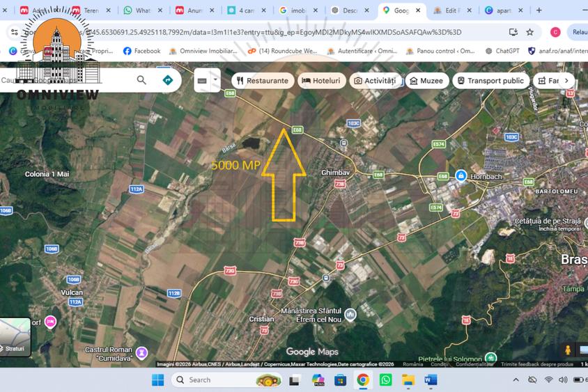Open the Windows Start menu
588x392 pixels.
click(x=158, y=380)
